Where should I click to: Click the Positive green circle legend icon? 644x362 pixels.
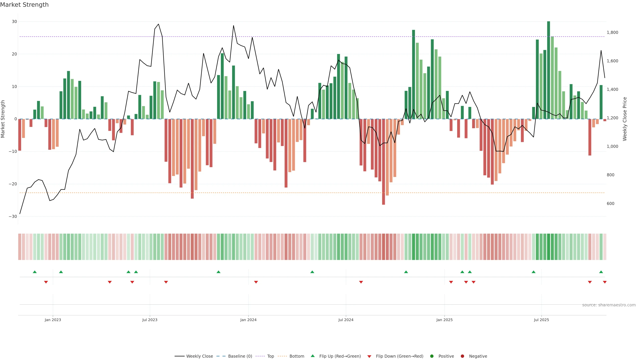point(432,356)
